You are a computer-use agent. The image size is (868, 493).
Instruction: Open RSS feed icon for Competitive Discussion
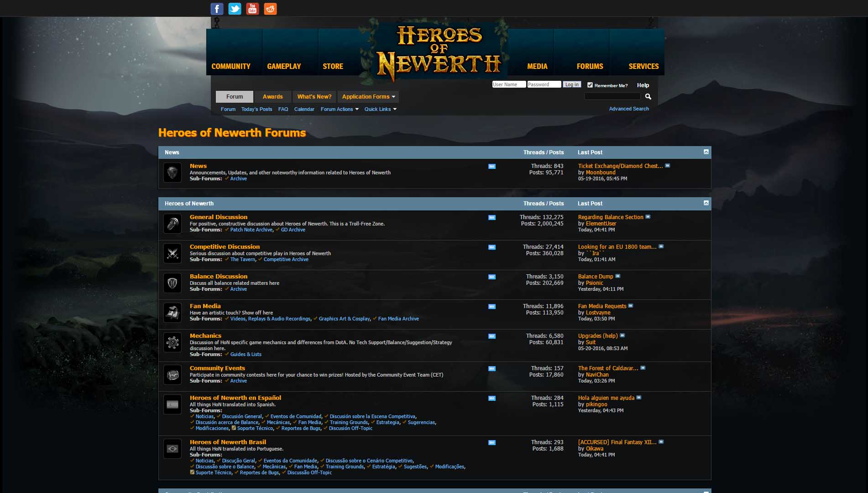[492, 247]
